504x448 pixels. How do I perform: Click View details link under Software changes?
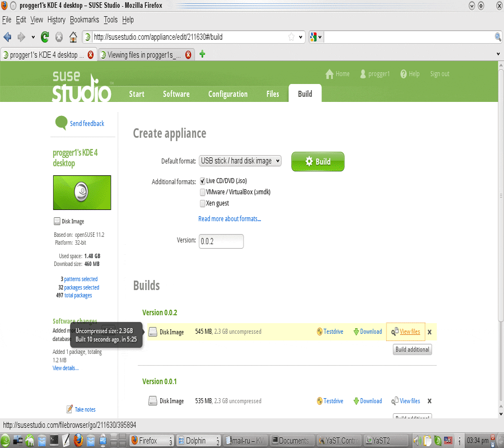[x=66, y=368]
